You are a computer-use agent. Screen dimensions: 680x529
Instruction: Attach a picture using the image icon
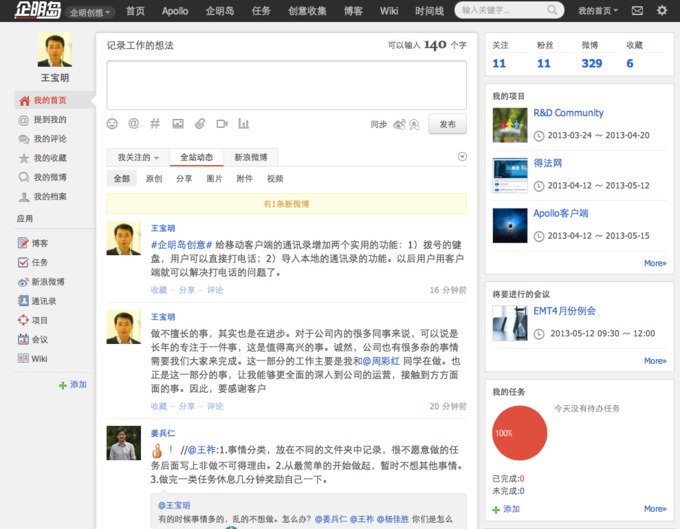178,124
